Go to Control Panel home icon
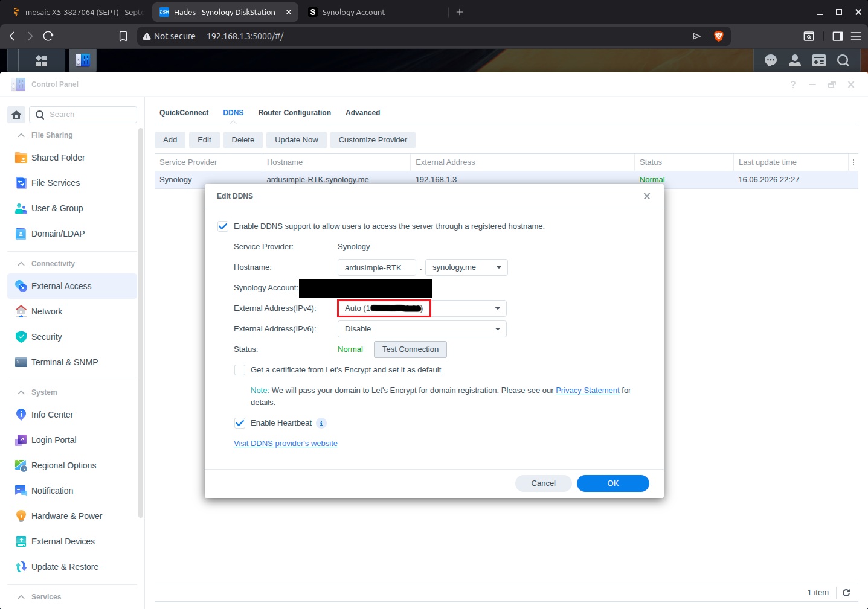This screenshot has width=868, height=609. point(16,115)
